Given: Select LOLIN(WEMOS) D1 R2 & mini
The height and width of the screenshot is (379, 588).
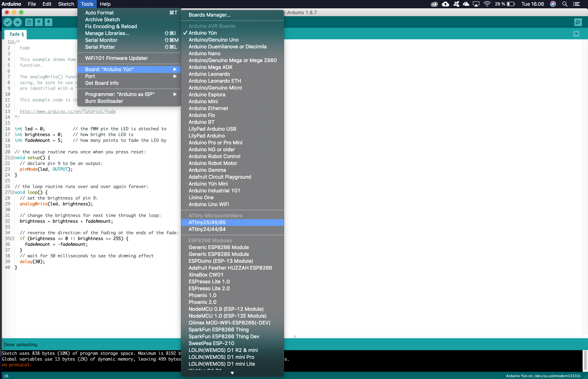Looking at the screenshot, I should [x=232, y=350].
